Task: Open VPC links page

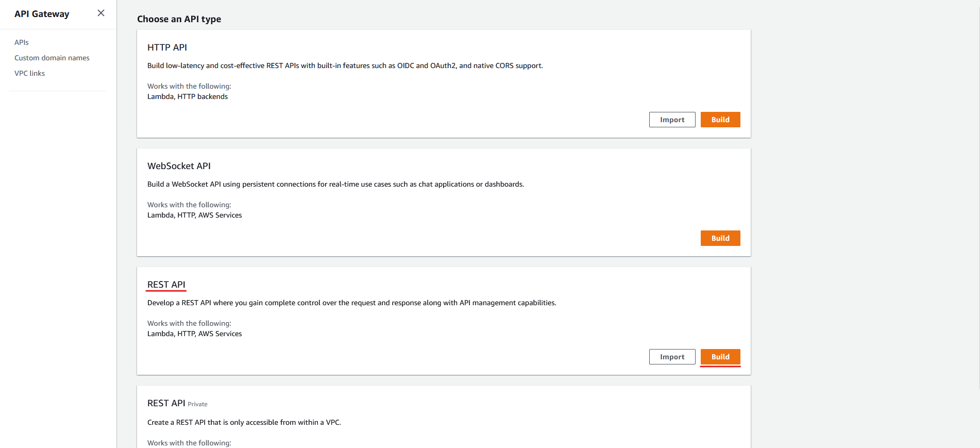Action: pyautogui.click(x=30, y=73)
